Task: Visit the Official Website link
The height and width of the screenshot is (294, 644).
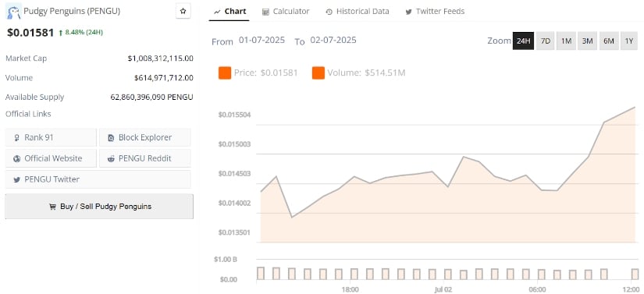Action: [x=51, y=158]
